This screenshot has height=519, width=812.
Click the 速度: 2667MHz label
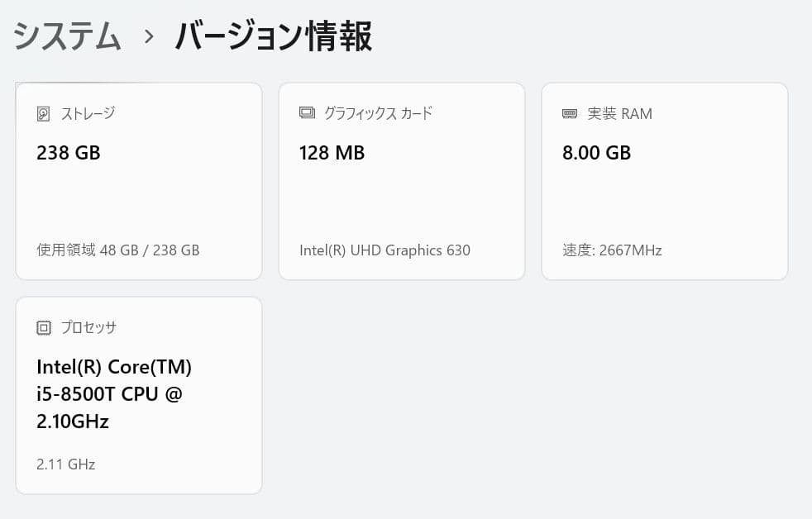(612, 250)
